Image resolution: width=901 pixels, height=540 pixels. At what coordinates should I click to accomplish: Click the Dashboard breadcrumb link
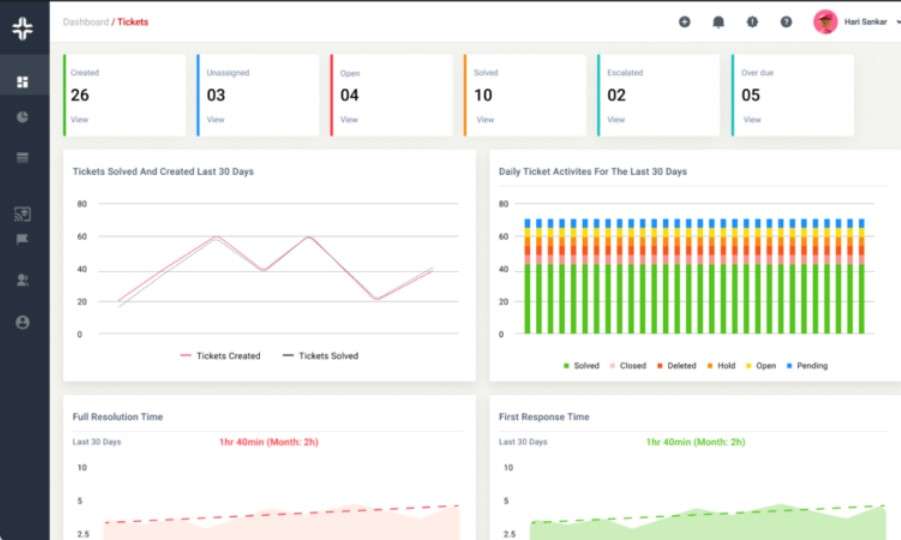pos(85,22)
